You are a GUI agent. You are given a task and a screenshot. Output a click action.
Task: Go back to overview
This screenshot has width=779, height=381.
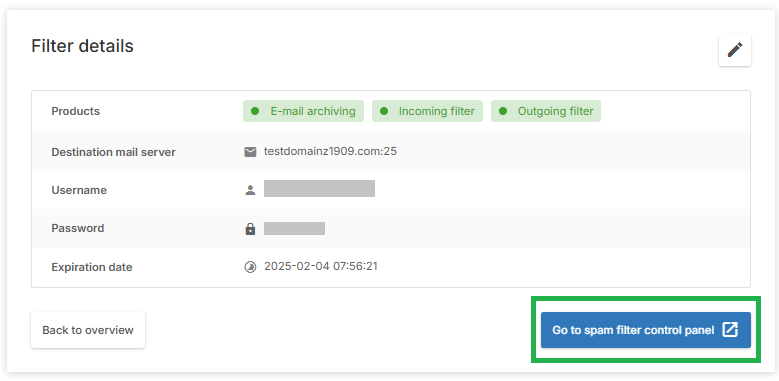[88, 330]
